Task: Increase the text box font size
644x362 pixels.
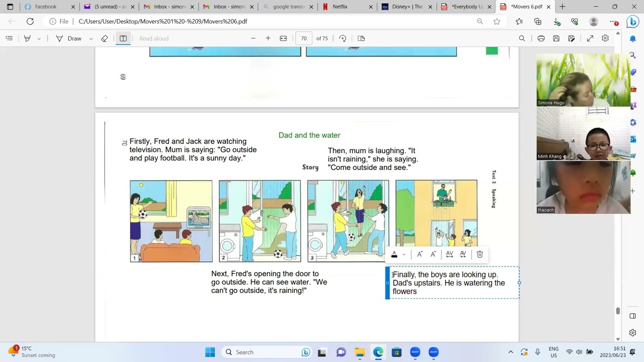Action: tap(420, 254)
